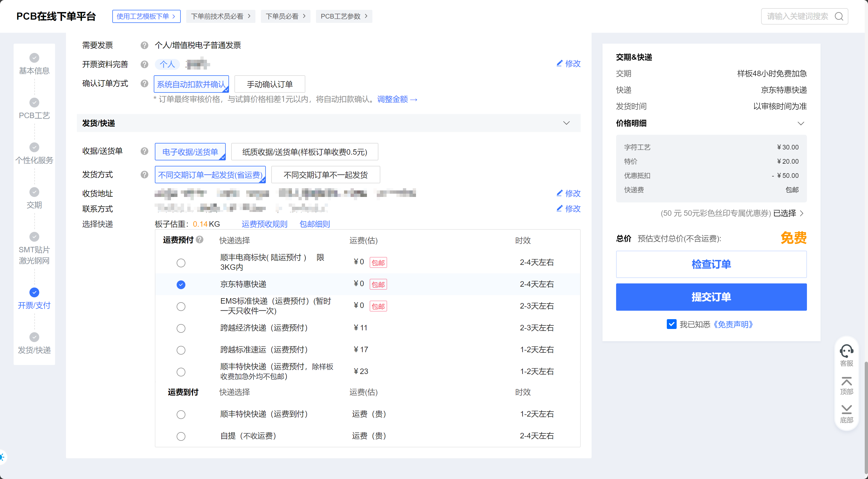
Task: Open PCB工艺参数 top menu item
Action: click(344, 16)
